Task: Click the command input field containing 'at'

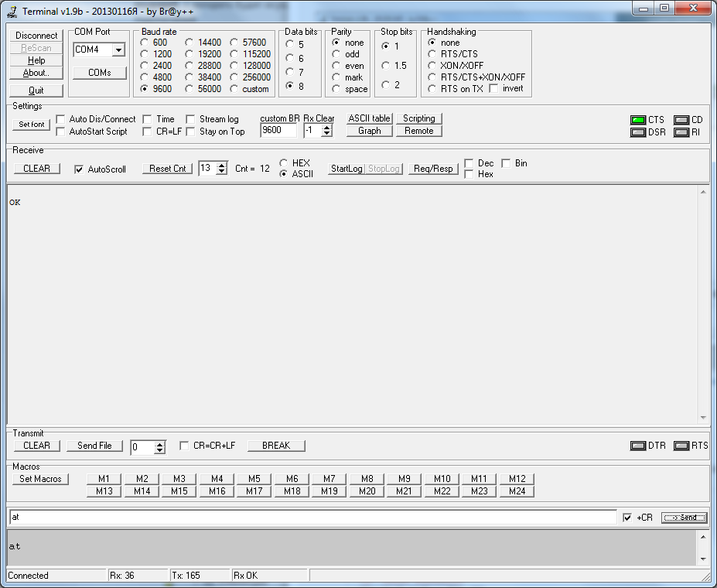Action: (x=309, y=517)
